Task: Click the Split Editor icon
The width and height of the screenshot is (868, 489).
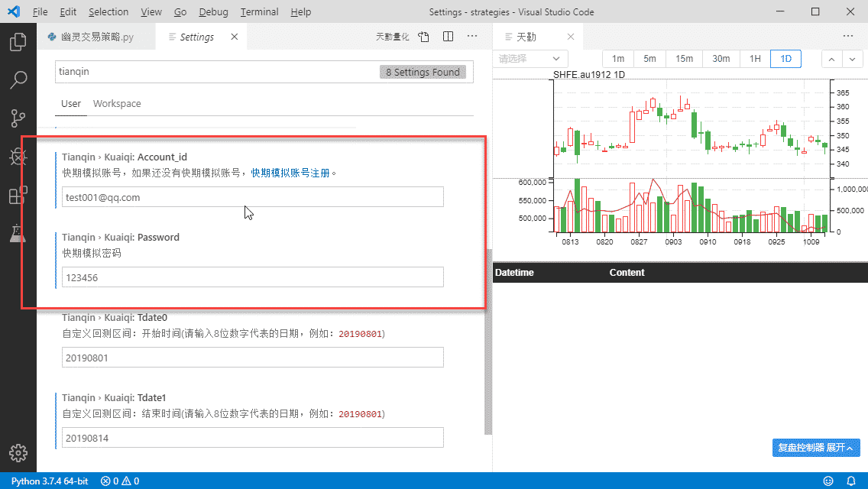Action: (449, 37)
